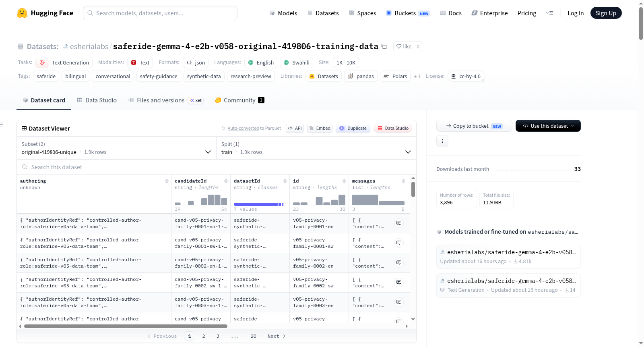Open Enterprise in navigation
This screenshot has width=644, height=347.
[489, 13]
